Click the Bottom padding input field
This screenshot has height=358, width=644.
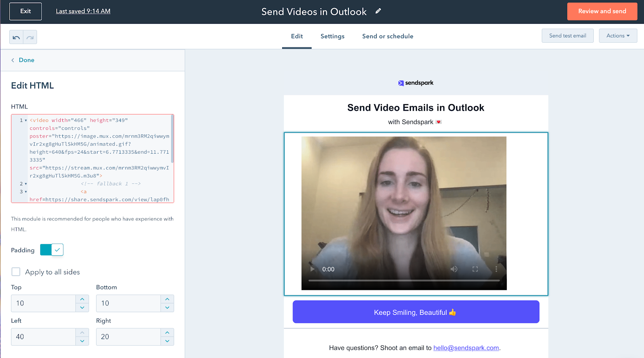point(128,303)
